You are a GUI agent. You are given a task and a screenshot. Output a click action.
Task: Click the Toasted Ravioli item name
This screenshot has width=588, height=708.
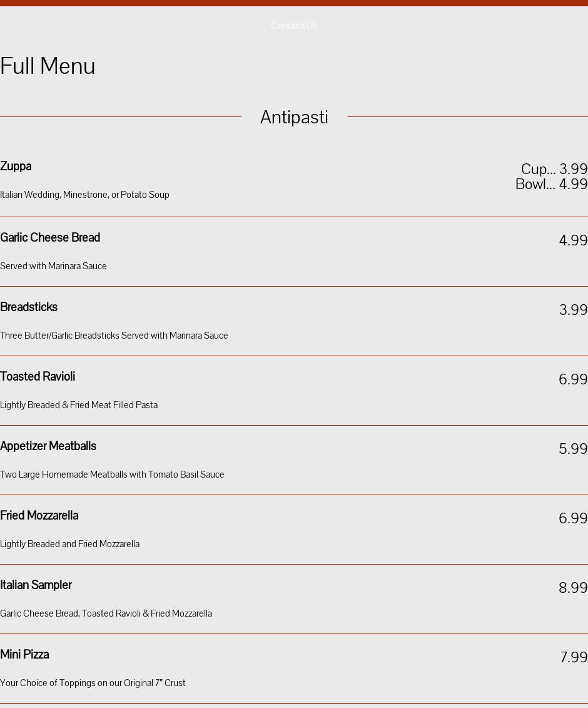coord(38,377)
